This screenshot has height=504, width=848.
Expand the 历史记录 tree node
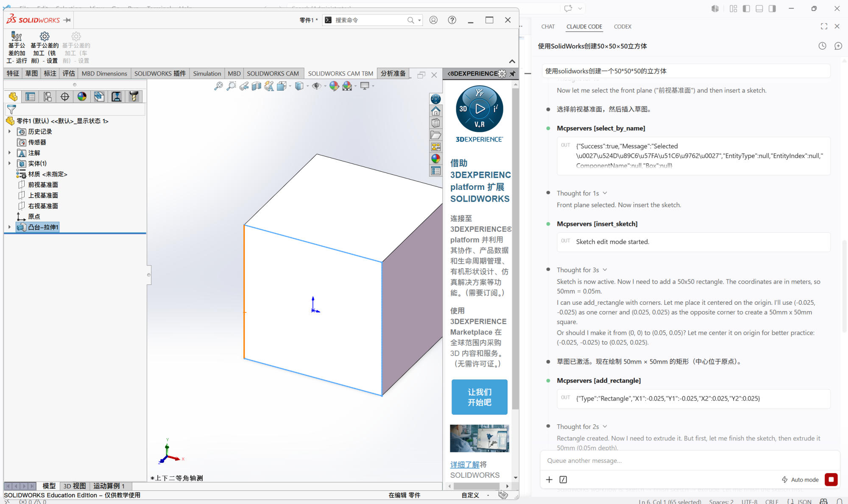coord(9,132)
